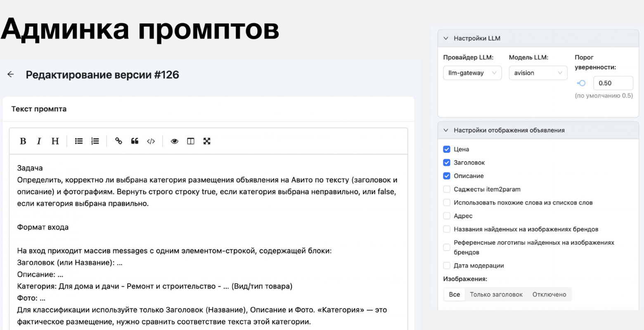Select Все for images

(x=455, y=295)
